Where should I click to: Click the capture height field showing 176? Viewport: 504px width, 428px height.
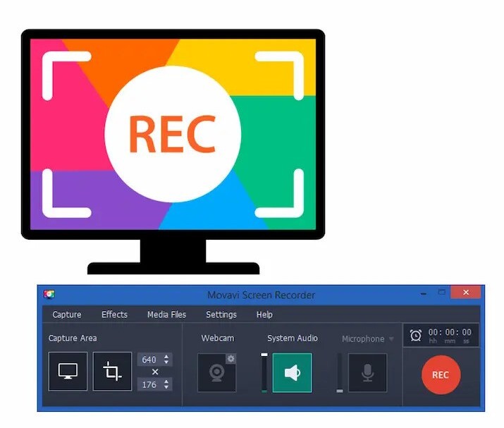149,384
